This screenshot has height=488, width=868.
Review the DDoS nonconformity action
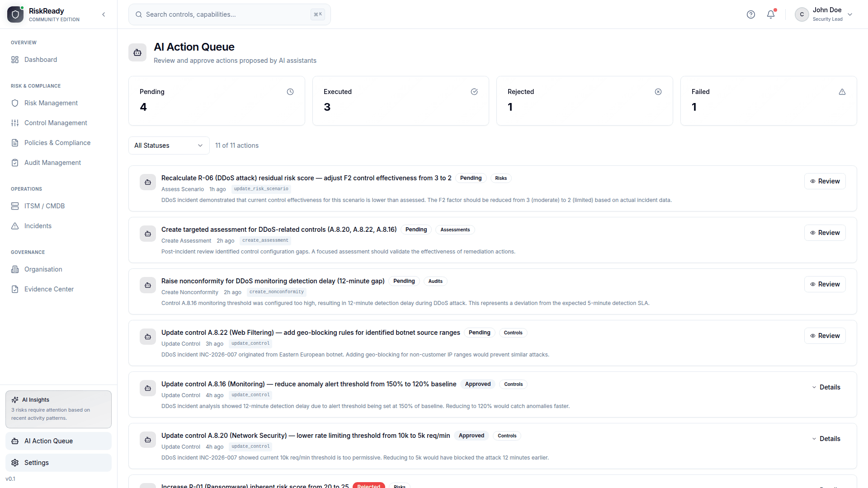tap(825, 284)
